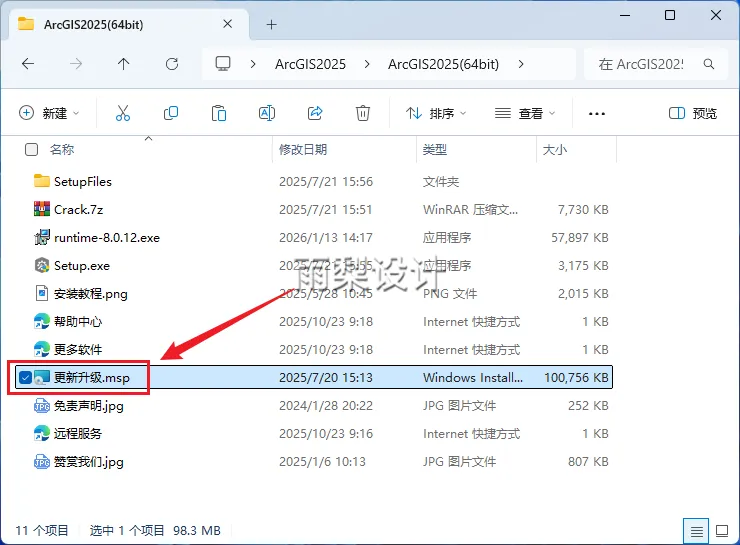This screenshot has width=740, height=545.
Task: Click the Delete trash can icon
Action: point(362,113)
